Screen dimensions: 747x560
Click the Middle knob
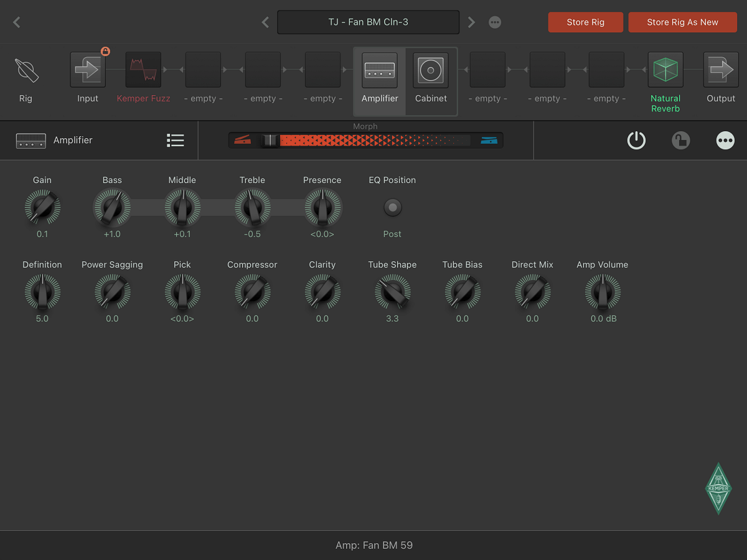(x=182, y=207)
